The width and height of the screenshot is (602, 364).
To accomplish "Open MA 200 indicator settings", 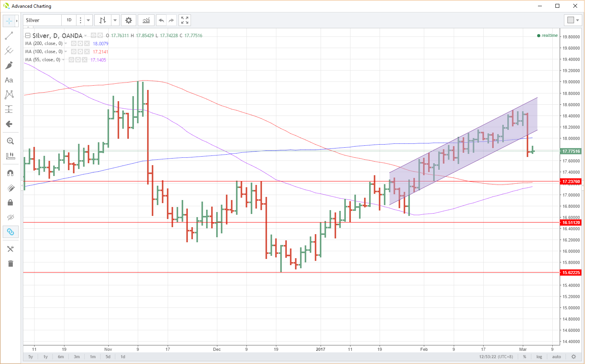I will (80, 43).
